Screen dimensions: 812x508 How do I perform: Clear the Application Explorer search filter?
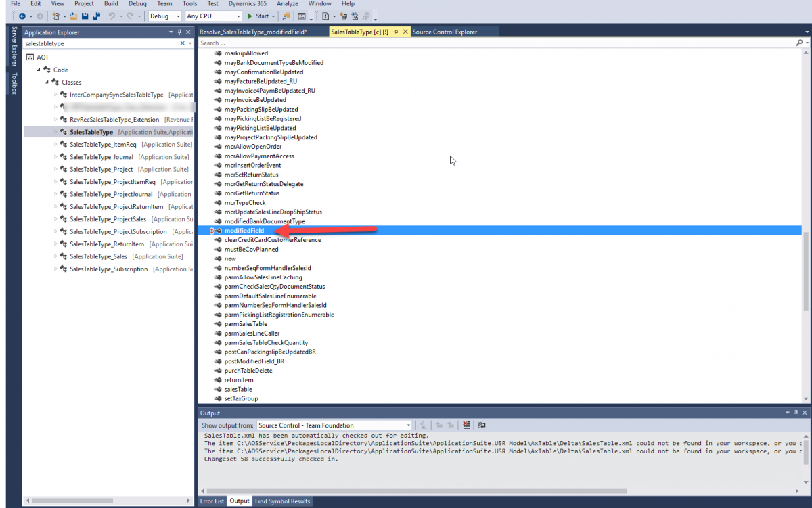pyautogui.click(x=181, y=43)
